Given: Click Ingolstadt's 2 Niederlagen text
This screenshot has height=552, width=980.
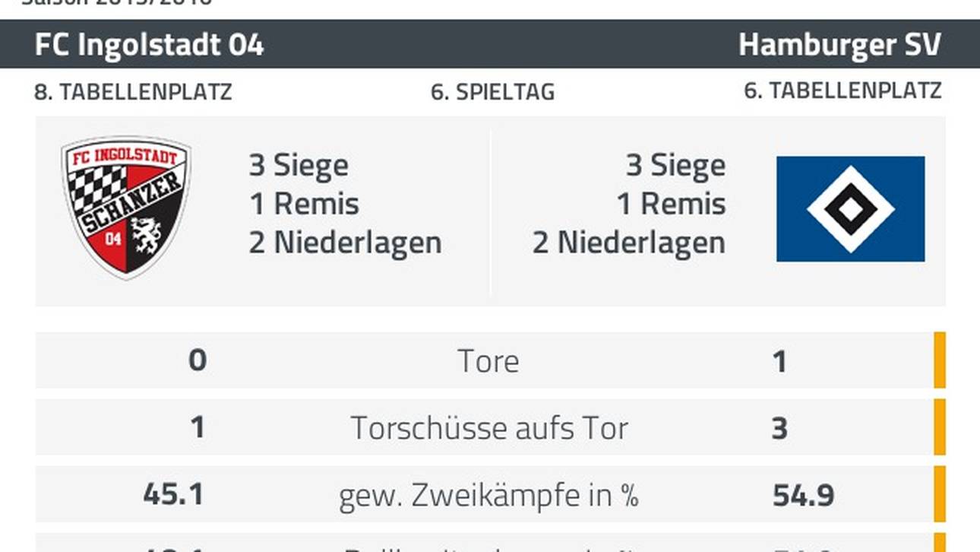Looking at the screenshot, I should (345, 243).
